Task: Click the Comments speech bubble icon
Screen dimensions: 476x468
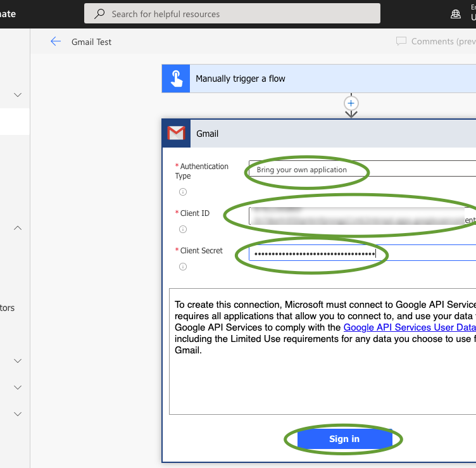Action: tap(401, 41)
